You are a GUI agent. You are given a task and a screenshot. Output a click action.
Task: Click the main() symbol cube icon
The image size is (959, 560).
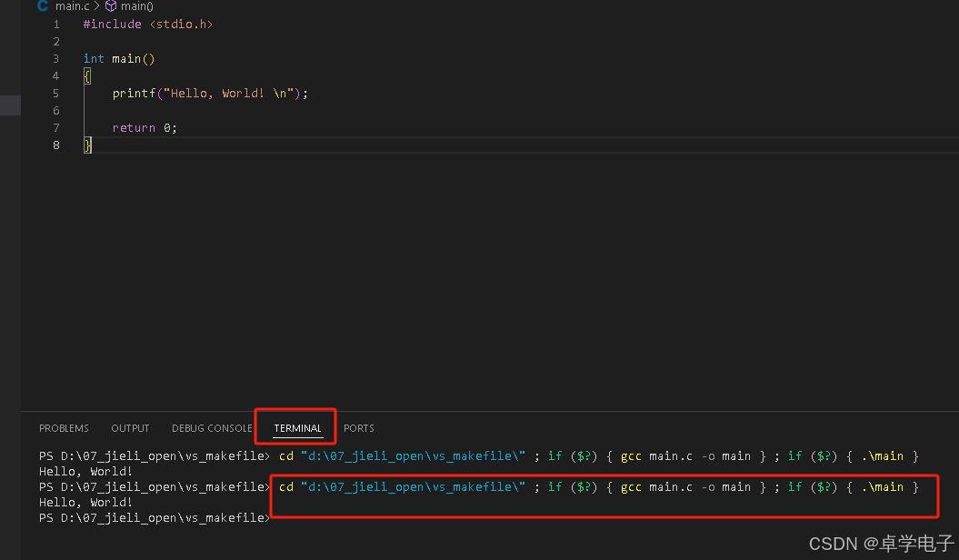point(111,6)
